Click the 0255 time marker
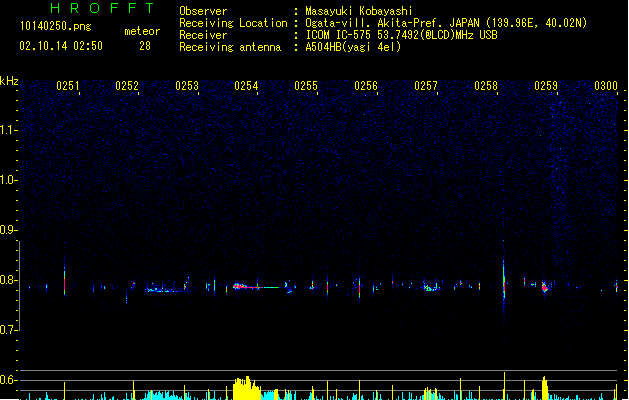629x400 pixels. (306, 86)
